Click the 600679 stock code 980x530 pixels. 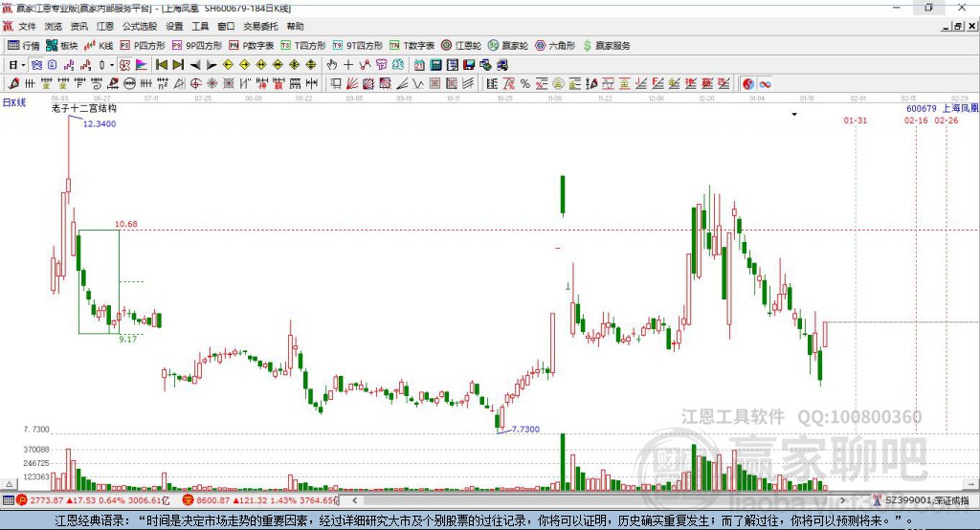click(922, 109)
